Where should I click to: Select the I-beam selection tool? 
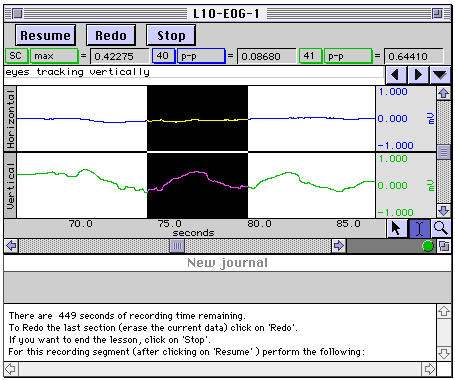coord(419,228)
